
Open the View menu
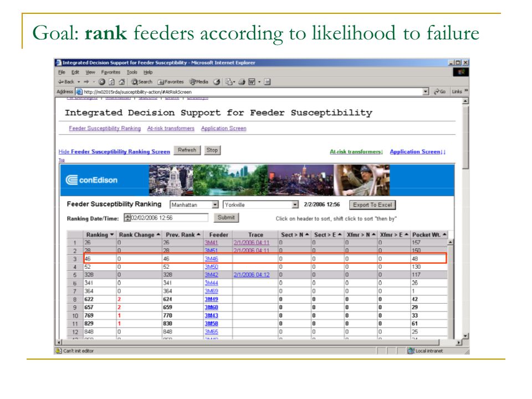coord(90,72)
